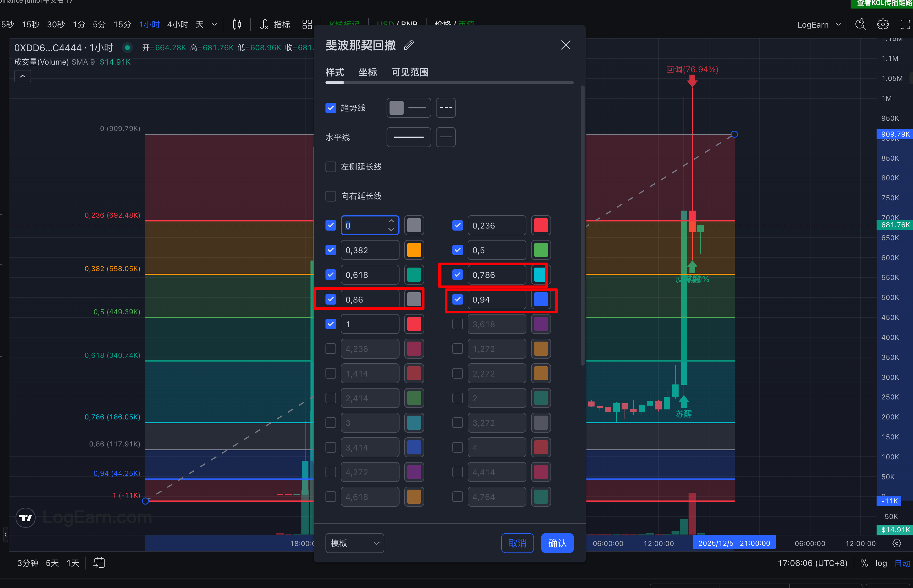Check the 3,618 level checkbox

coord(457,324)
